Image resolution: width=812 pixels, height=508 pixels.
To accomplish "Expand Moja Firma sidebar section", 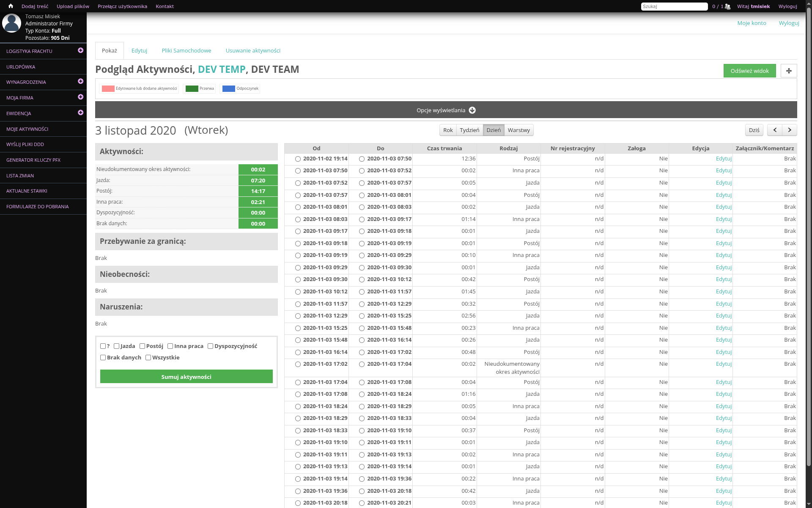I will (x=80, y=97).
